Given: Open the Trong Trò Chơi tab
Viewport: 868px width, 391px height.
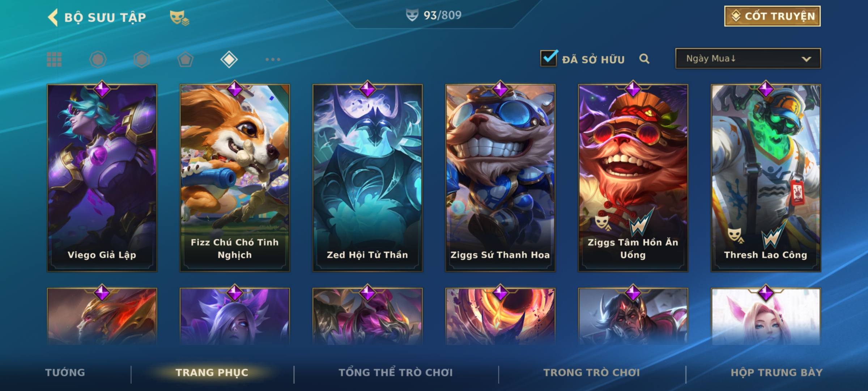Looking at the screenshot, I should pos(592,373).
